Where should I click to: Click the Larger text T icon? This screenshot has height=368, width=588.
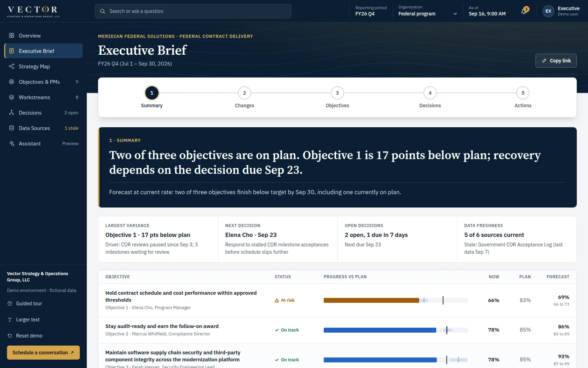pos(10,320)
